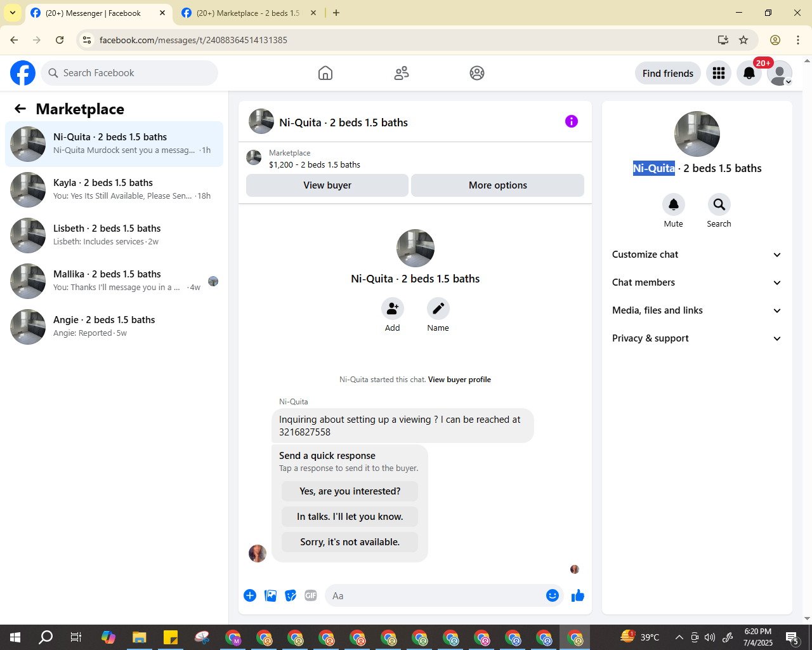Open the Notifications bell with 20+ badge

click(749, 73)
